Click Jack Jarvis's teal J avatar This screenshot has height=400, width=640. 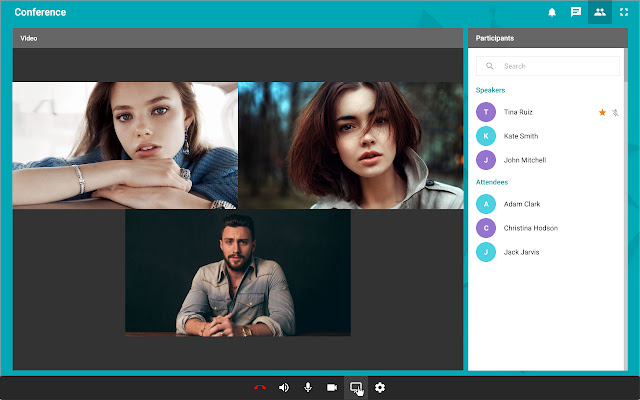click(486, 252)
